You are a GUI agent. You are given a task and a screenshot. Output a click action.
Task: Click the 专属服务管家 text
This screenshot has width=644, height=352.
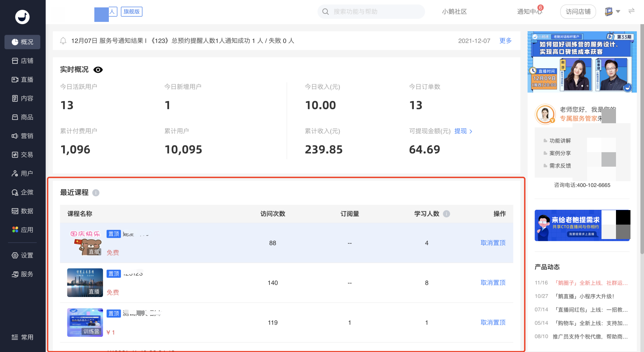tap(579, 118)
